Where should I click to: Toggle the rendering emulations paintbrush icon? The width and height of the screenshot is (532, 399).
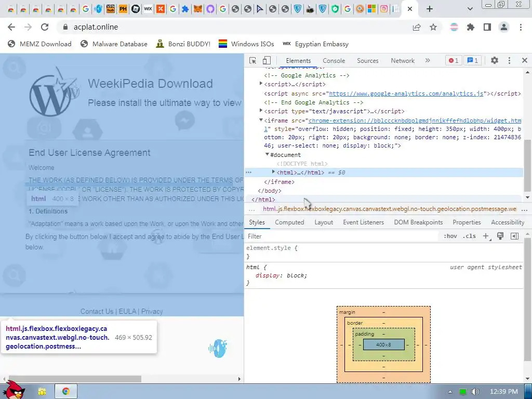point(500,236)
